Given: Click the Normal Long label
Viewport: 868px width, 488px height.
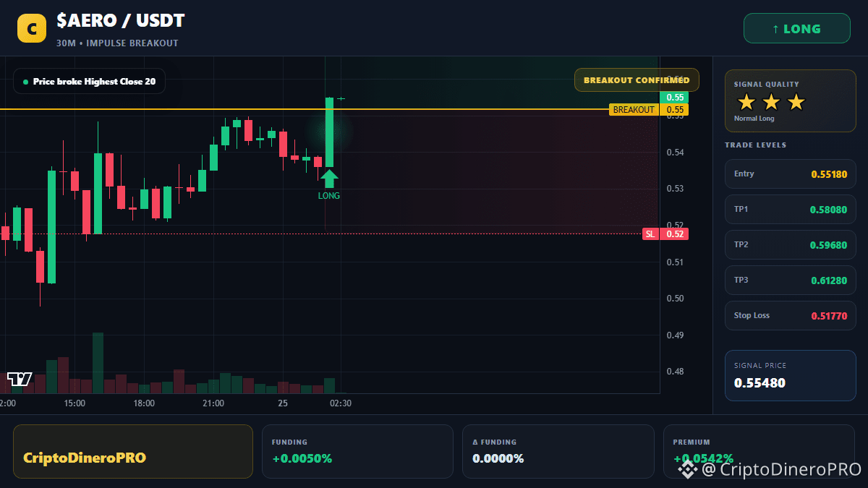Looking at the screenshot, I should [754, 119].
